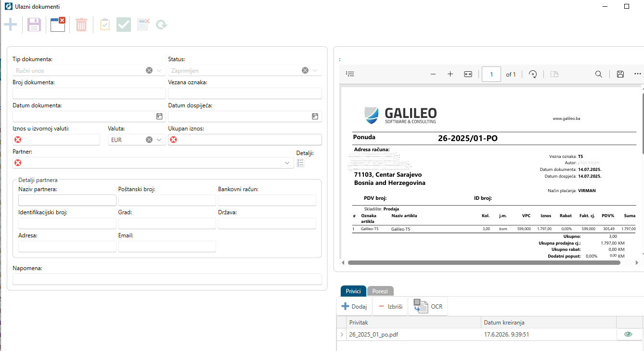This screenshot has width=644, height=351.
Task: Click the Broj dokumenta input field
Action: tap(90, 93)
